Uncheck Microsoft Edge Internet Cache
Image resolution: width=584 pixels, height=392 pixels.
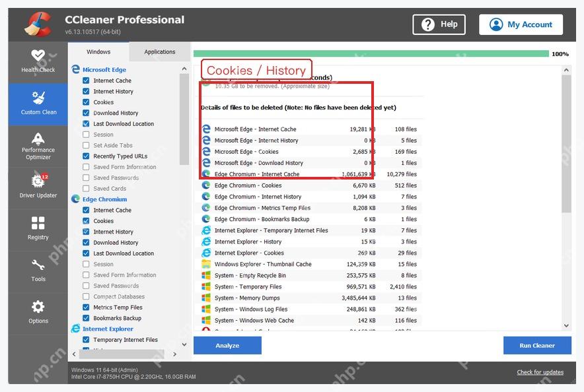pyautogui.click(x=86, y=81)
